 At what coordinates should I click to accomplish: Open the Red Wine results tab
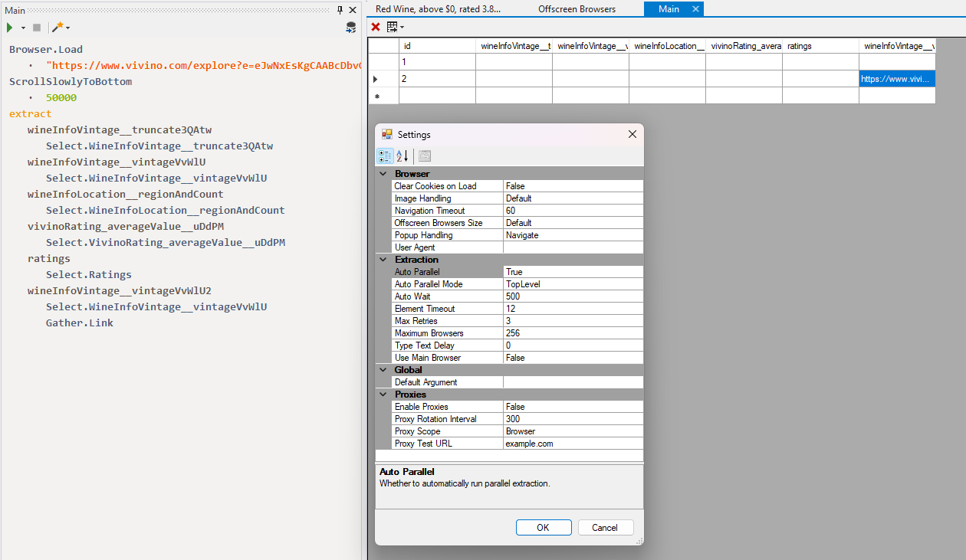tap(438, 9)
